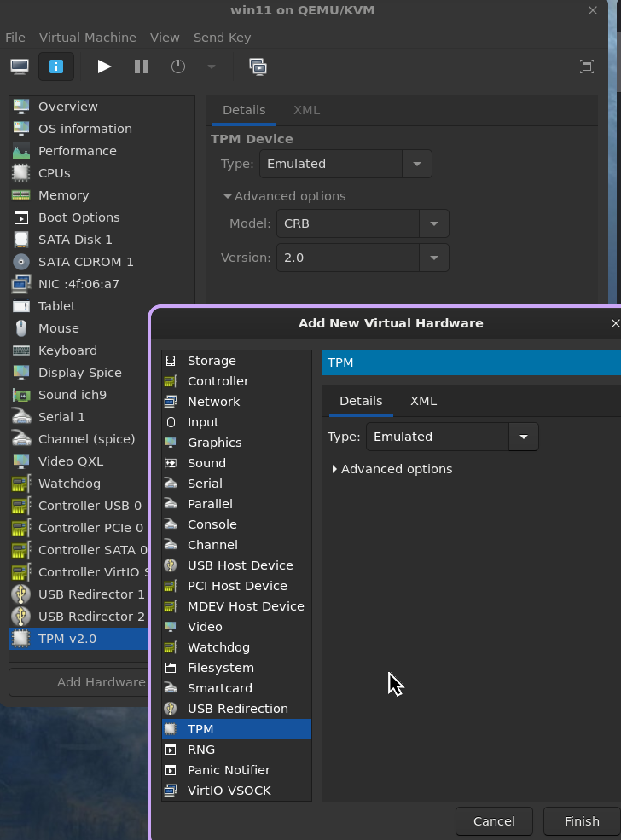This screenshot has height=840, width=621.
Task: Select Storage in the hardware type list
Action: pos(212,361)
